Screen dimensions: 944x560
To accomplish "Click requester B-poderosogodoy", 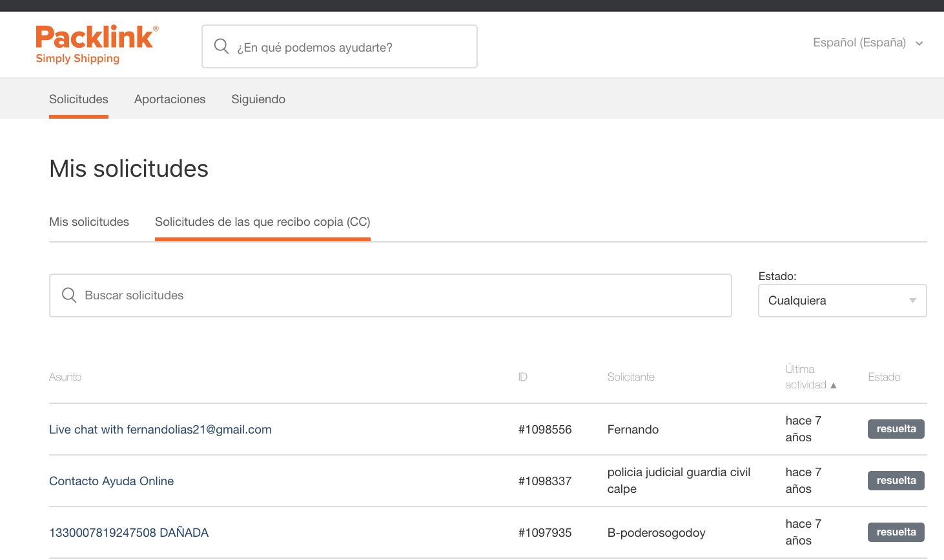I will [x=657, y=533].
